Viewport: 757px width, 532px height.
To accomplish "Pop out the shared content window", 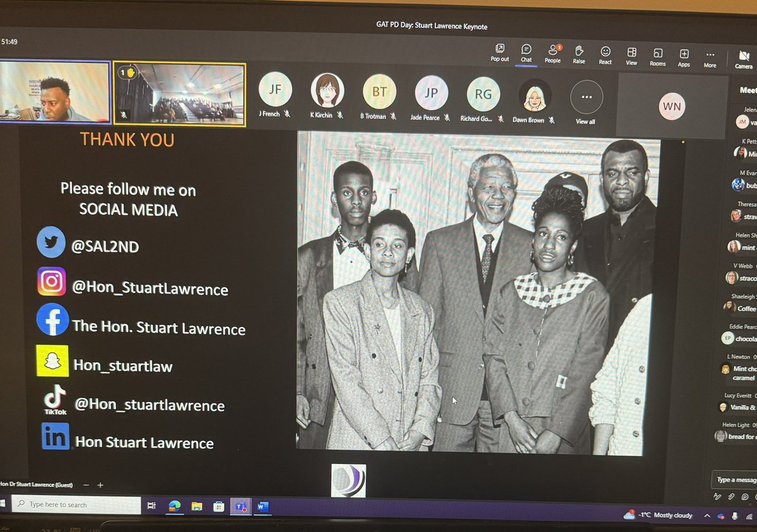I will coord(500,53).
